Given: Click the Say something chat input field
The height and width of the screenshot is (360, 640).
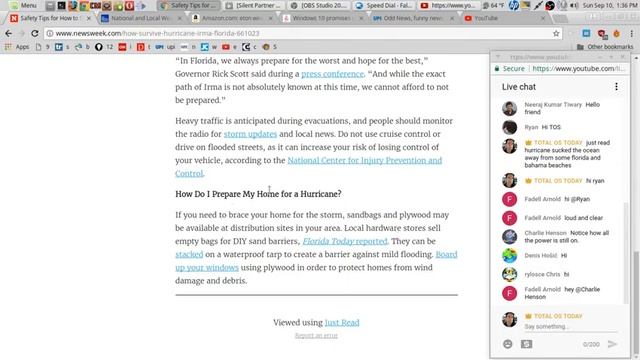Looking at the screenshot, I should 571,327.
